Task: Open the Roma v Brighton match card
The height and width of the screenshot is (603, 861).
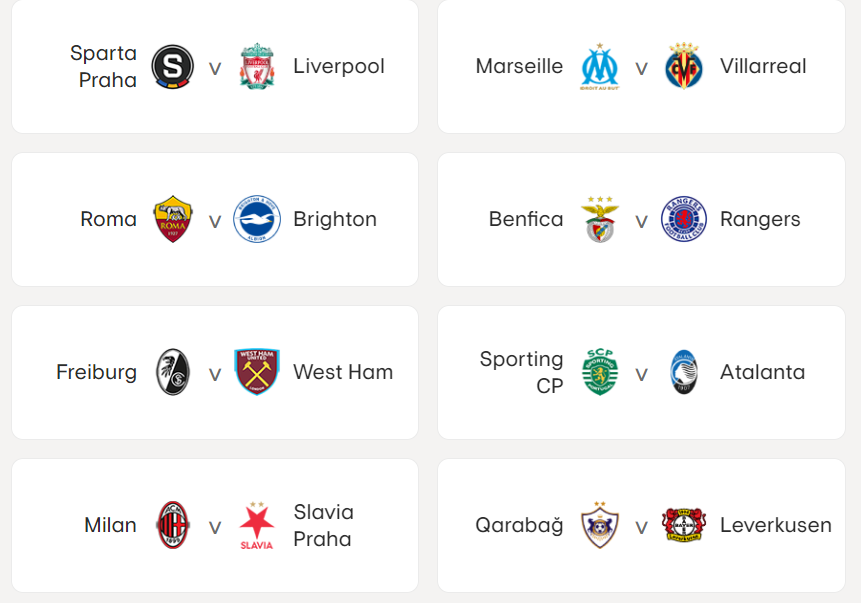Action: click(215, 219)
